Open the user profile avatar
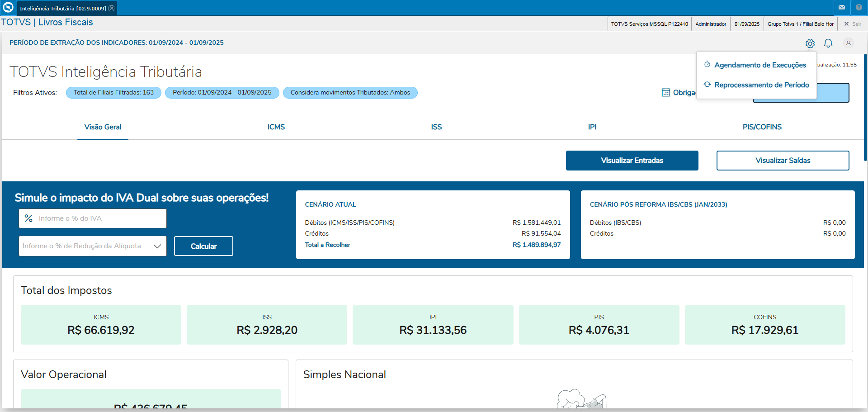This screenshot has height=412, width=868. [x=849, y=43]
